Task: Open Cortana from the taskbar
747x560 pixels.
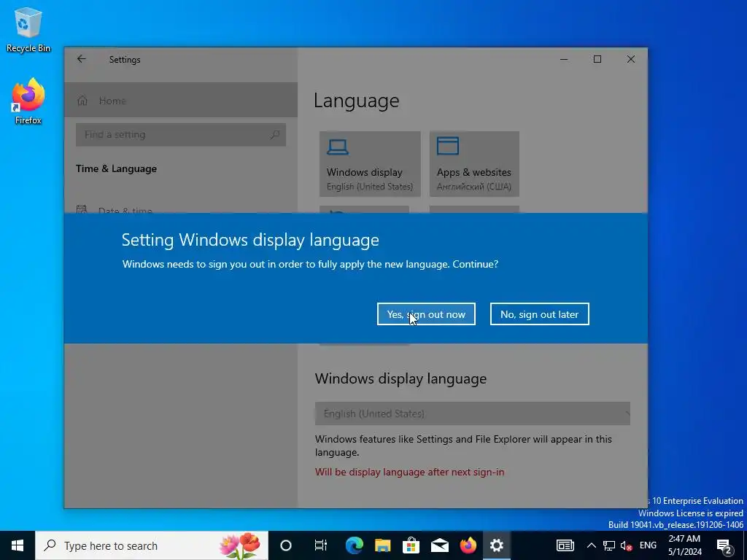Action: coord(286,545)
